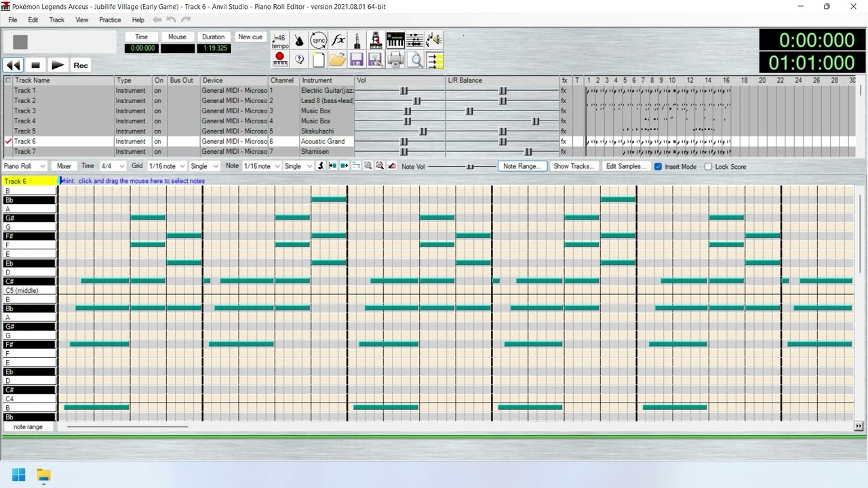Open the Track menu
Image resolution: width=868 pixels, height=488 pixels.
tap(57, 20)
